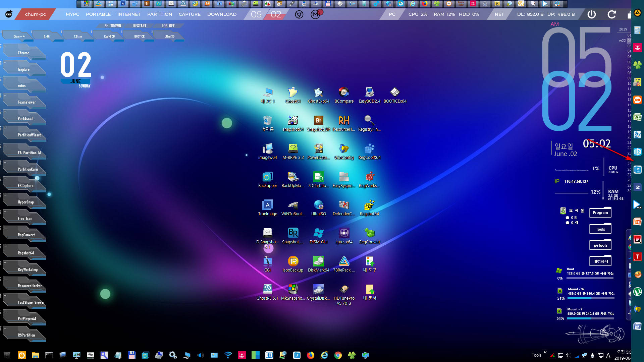Click the Tools toolbar label in taskbar
The height and width of the screenshot is (362, 644).
(536, 355)
